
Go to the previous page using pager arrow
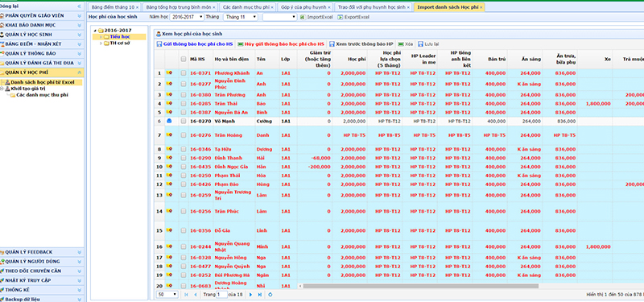coord(195,295)
